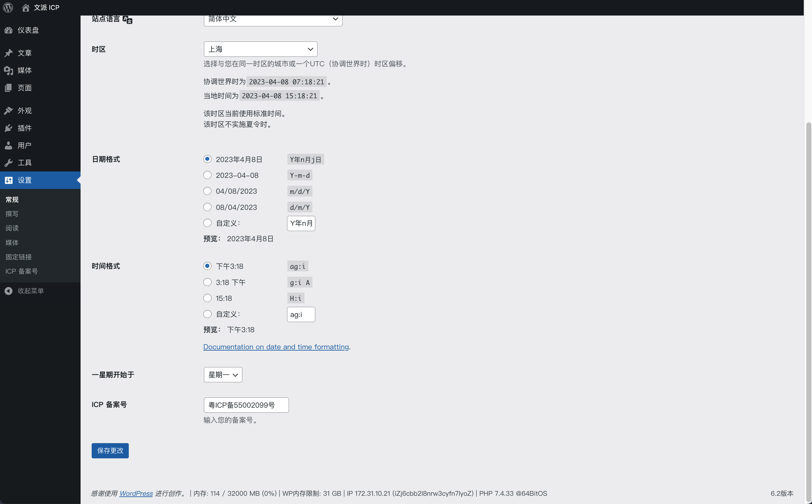Click the 外观 paintbrush icon
The image size is (812, 504).
[x=9, y=111]
